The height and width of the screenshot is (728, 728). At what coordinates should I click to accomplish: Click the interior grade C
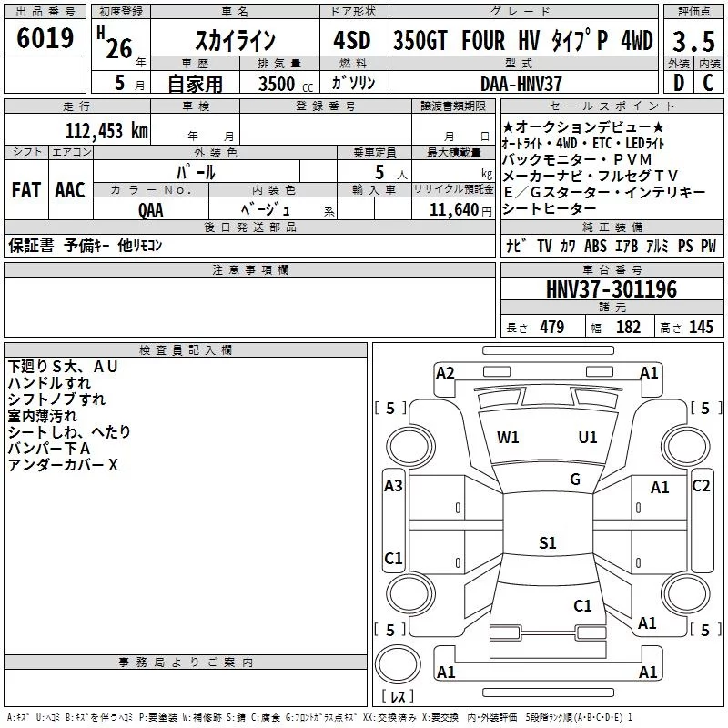[x=708, y=83]
